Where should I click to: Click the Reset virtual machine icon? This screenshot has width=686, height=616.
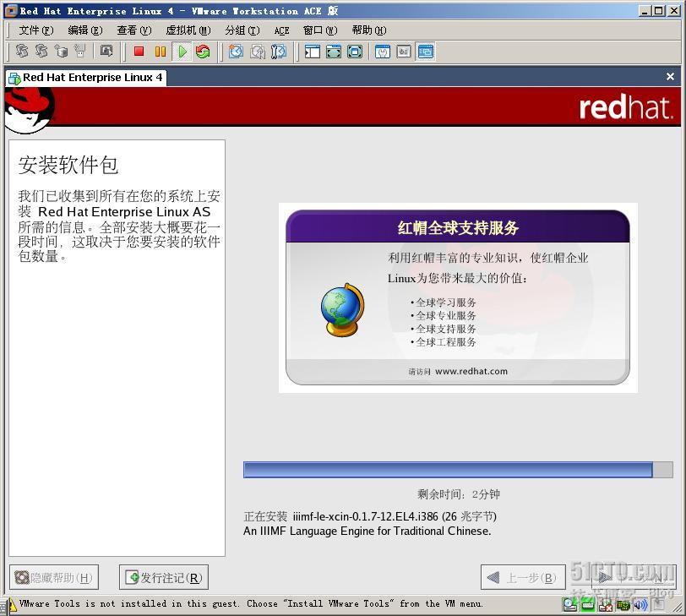click(203, 52)
